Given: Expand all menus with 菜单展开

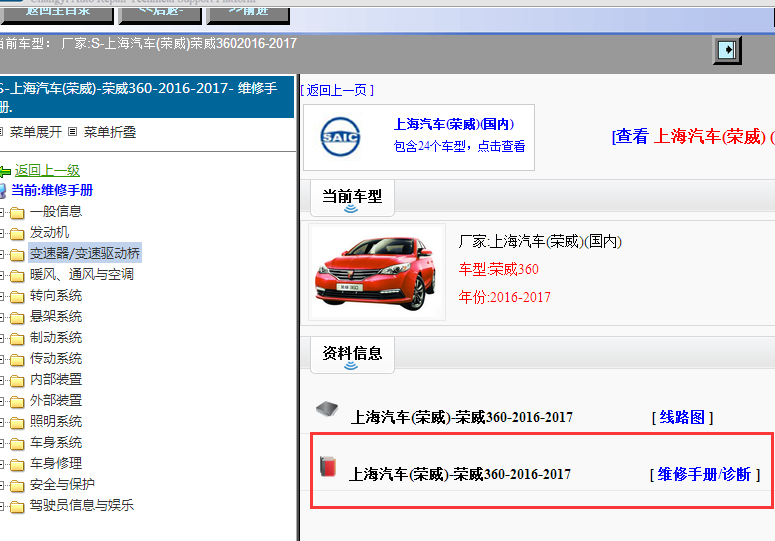Looking at the screenshot, I should pyautogui.click(x=36, y=132).
